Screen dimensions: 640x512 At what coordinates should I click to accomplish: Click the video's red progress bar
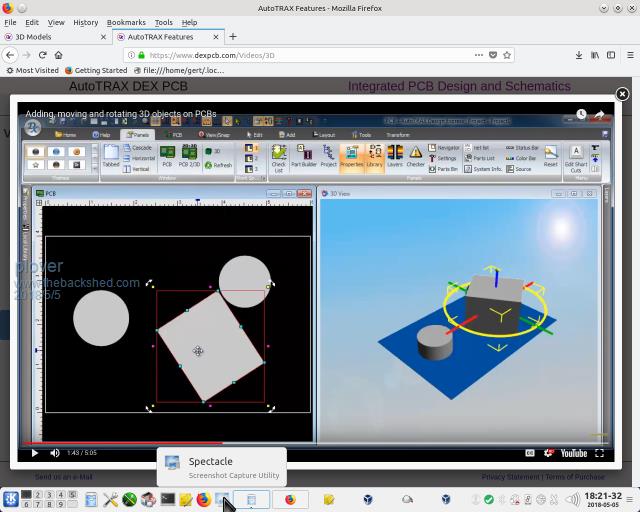tap(120, 442)
